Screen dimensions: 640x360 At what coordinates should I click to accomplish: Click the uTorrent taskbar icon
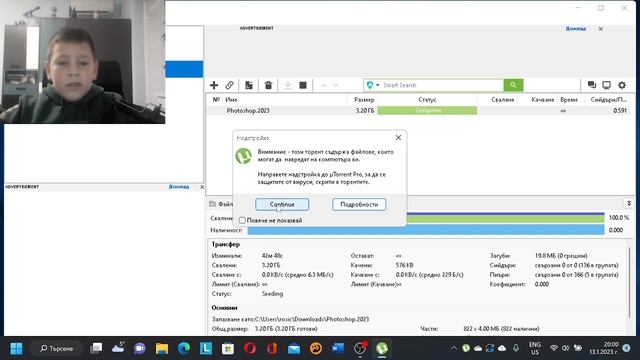click(382, 348)
